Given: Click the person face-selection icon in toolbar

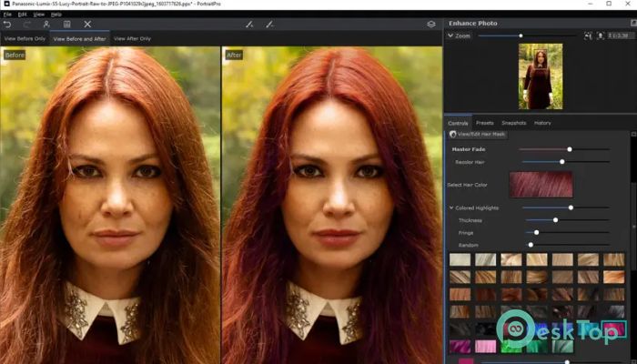Looking at the screenshot, I should [46, 25].
